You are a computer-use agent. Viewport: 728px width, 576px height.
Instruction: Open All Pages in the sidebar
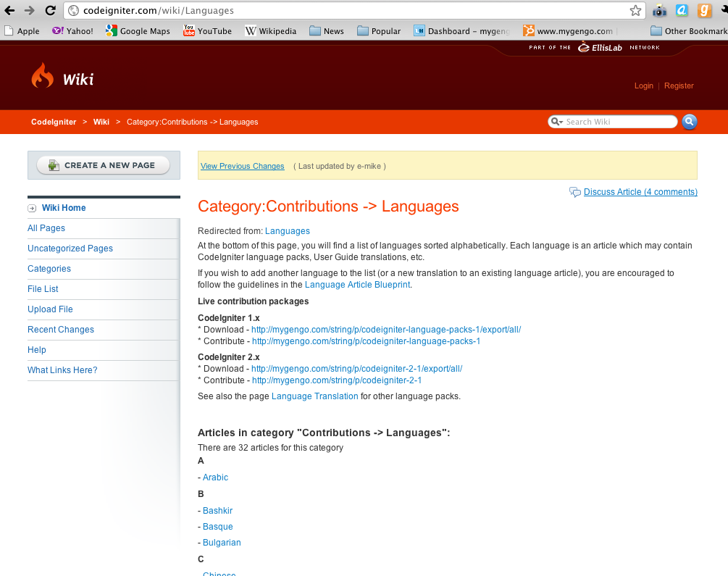point(46,228)
